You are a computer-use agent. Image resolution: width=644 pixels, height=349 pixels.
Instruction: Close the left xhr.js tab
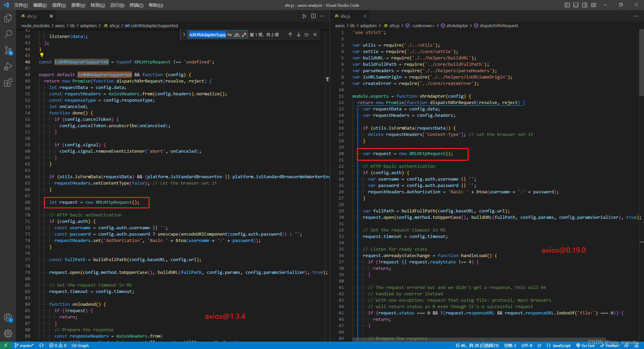pyautogui.click(x=51, y=16)
